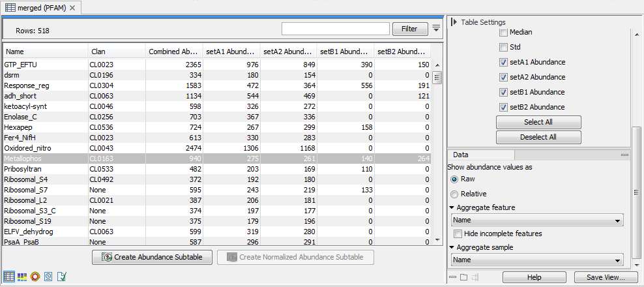The width and height of the screenshot is (644, 287).
Task: Check Hide incomplete features
Action: pyautogui.click(x=459, y=234)
